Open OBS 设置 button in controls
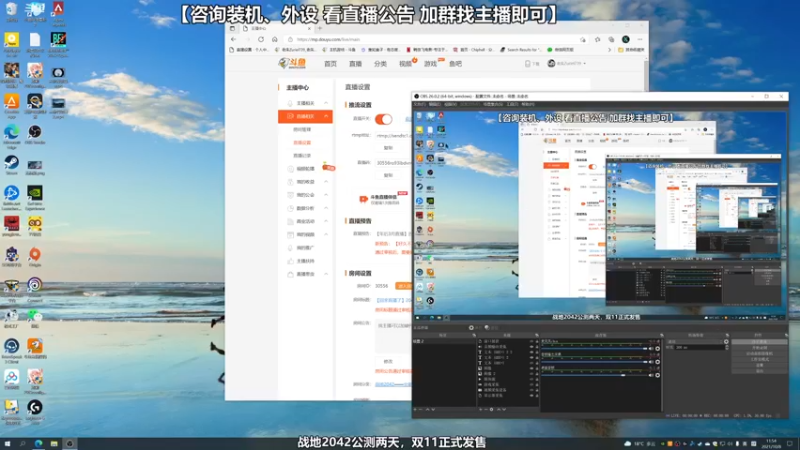This screenshot has height=450, width=800. (x=759, y=365)
